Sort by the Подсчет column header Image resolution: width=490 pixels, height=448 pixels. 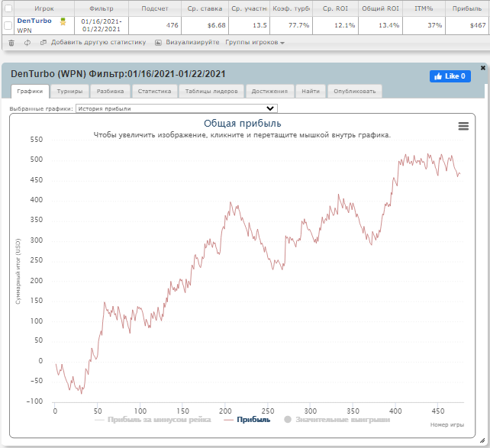(x=155, y=8)
